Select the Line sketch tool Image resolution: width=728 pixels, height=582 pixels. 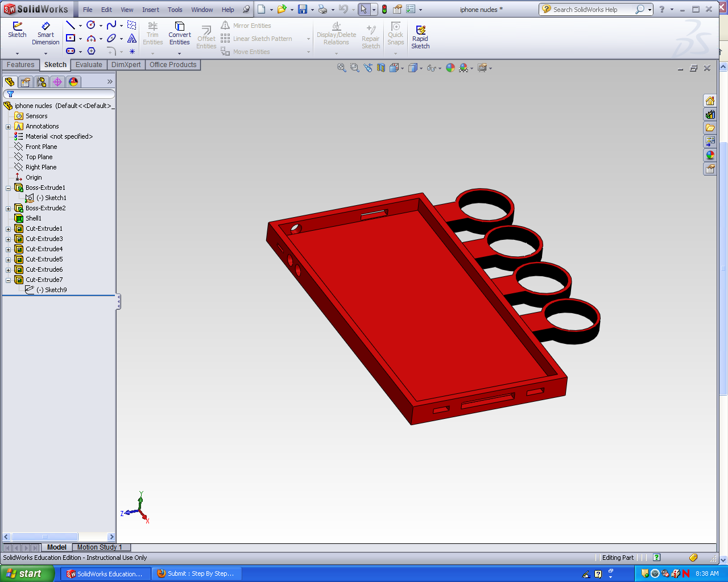pyautogui.click(x=71, y=25)
